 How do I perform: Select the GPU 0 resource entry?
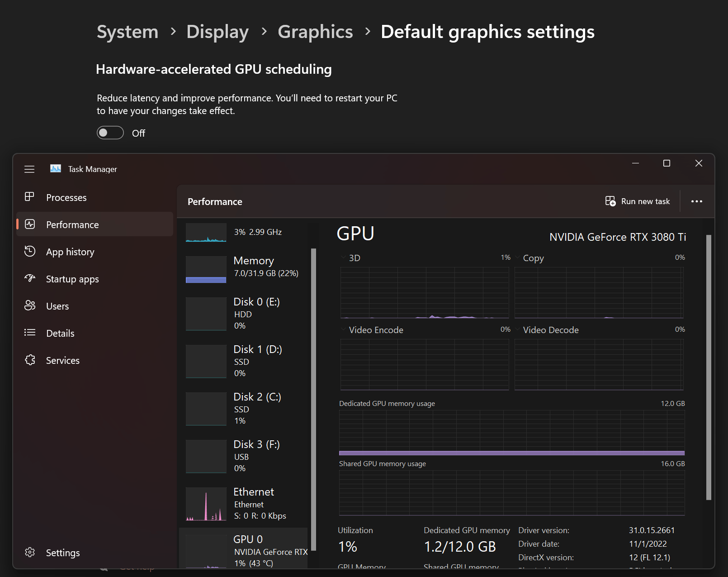coord(244,548)
